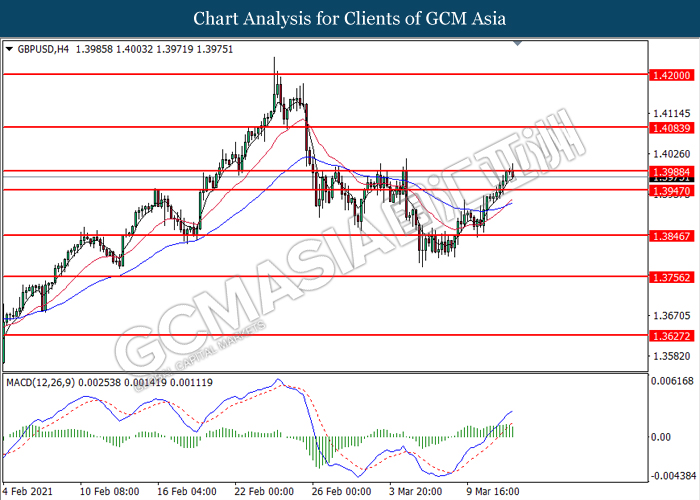This screenshot has width=700, height=500.
Task: Select the 1.39884 price level label
Action: [671, 171]
